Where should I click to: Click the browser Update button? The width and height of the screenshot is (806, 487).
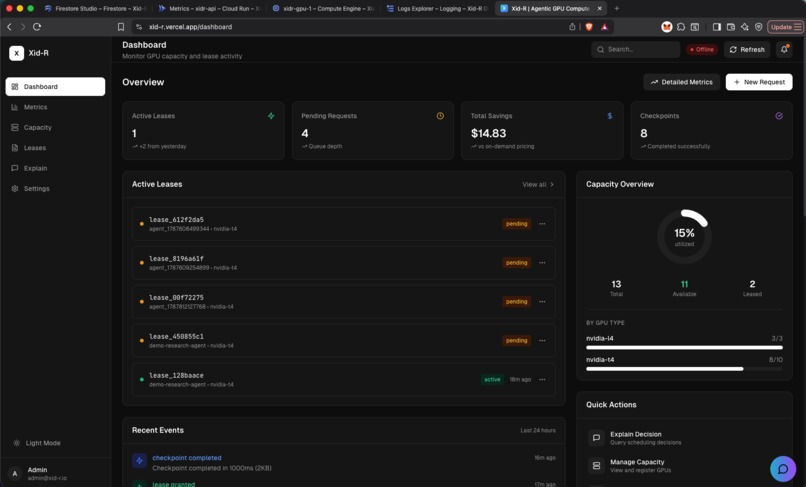tap(785, 27)
